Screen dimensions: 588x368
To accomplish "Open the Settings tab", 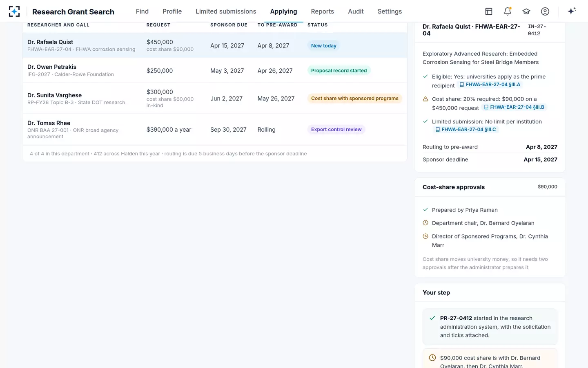I will (390, 11).
